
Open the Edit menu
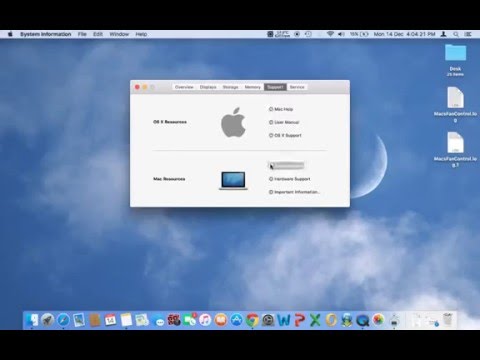(x=98, y=34)
